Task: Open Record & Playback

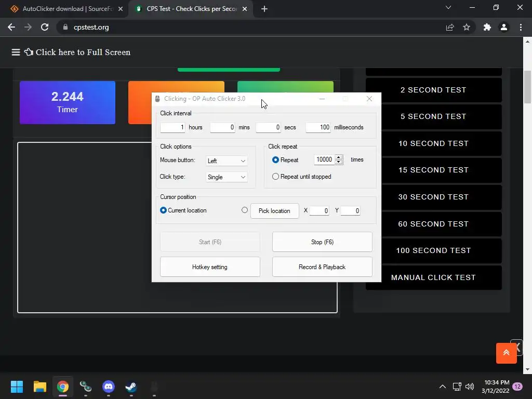Action: coord(322,267)
